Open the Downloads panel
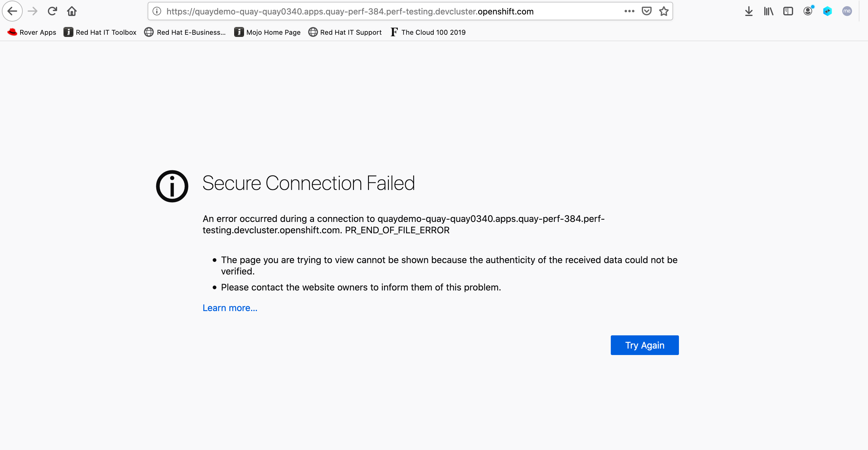The image size is (868, 450). point(749,11)
